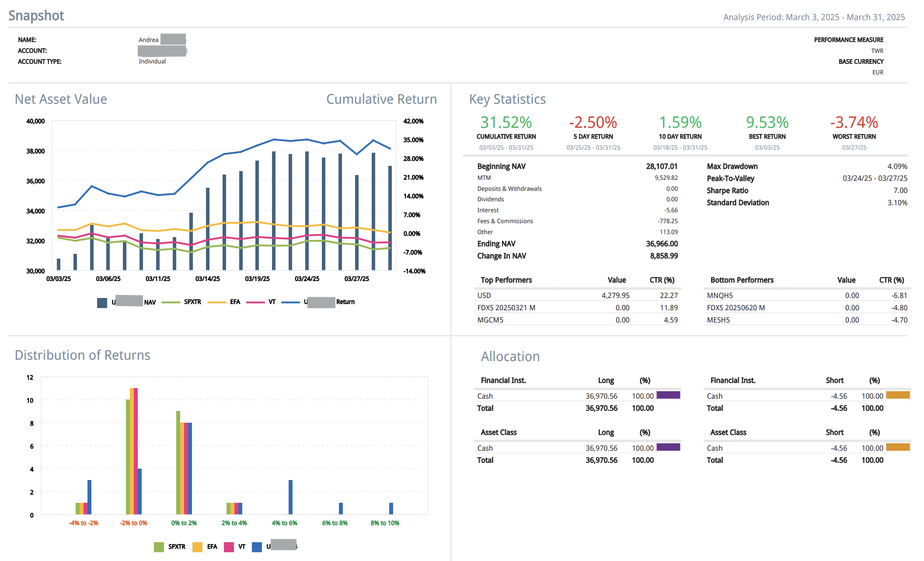Image resolution: width=924 pixels, height=561 pixels.
Task: Click VT pink square in distribution legend
Action: tap(229, 547)
